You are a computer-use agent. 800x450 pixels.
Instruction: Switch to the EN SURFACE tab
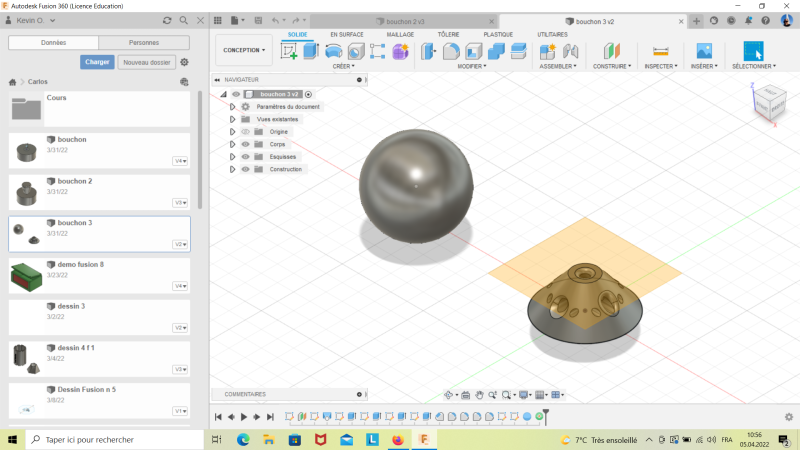[347, 34]
